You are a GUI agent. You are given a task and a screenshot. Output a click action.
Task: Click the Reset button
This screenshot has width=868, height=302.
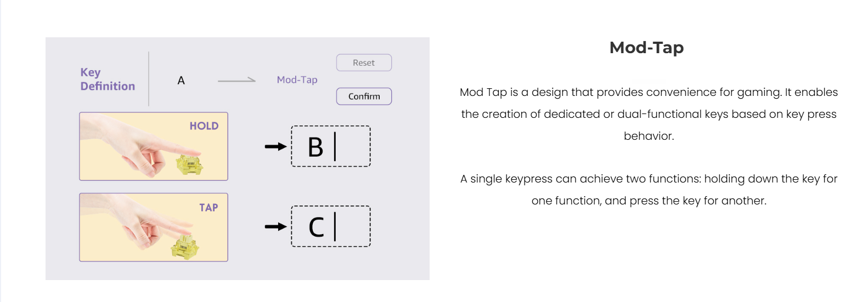click(x=364, y=63)
